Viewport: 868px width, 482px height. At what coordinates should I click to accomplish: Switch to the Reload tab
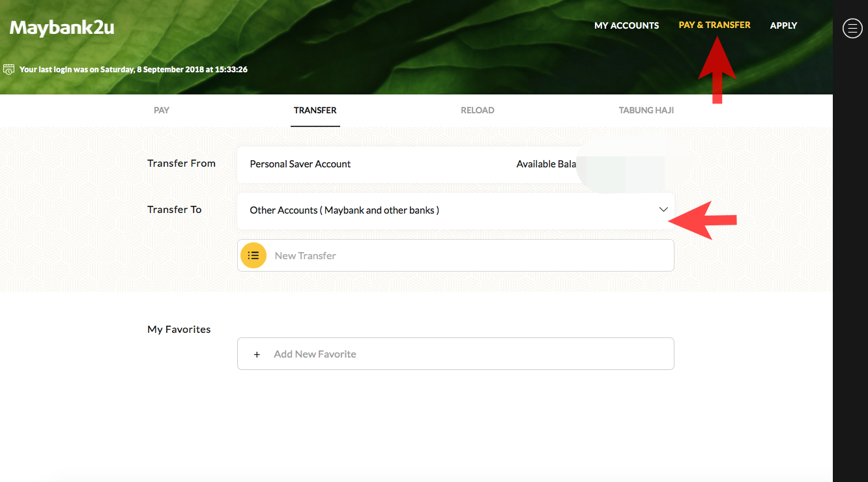478,110
